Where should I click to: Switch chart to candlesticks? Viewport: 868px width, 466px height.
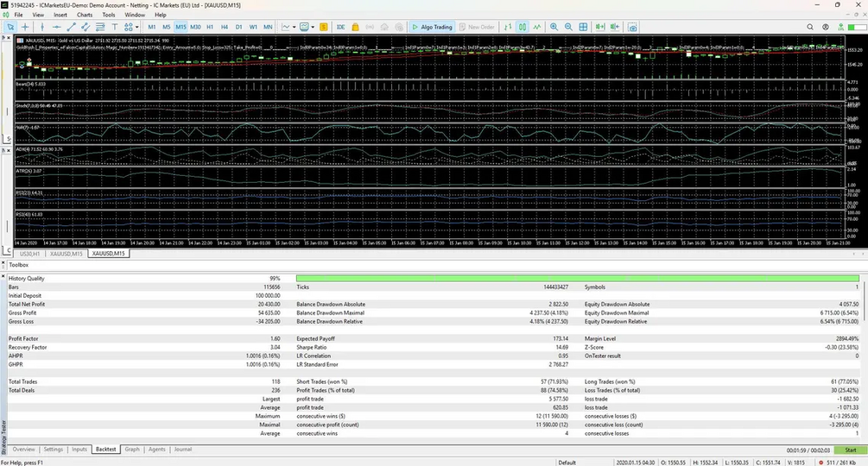coord(522,27)
